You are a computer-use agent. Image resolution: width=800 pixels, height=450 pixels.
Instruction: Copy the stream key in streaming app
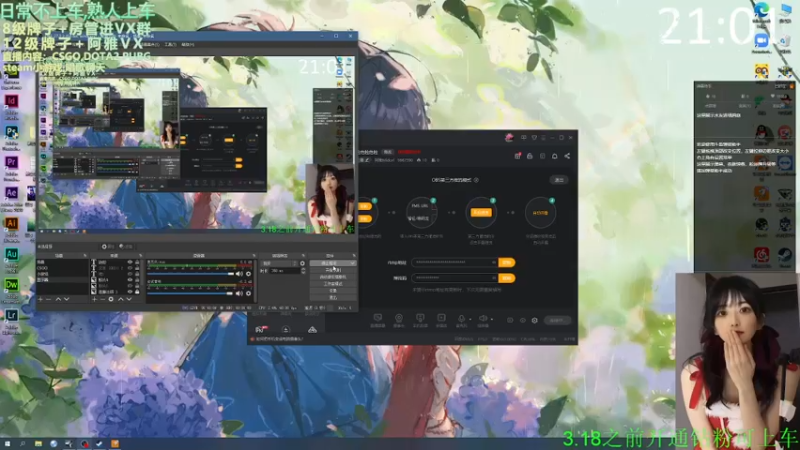pos(507,278)
